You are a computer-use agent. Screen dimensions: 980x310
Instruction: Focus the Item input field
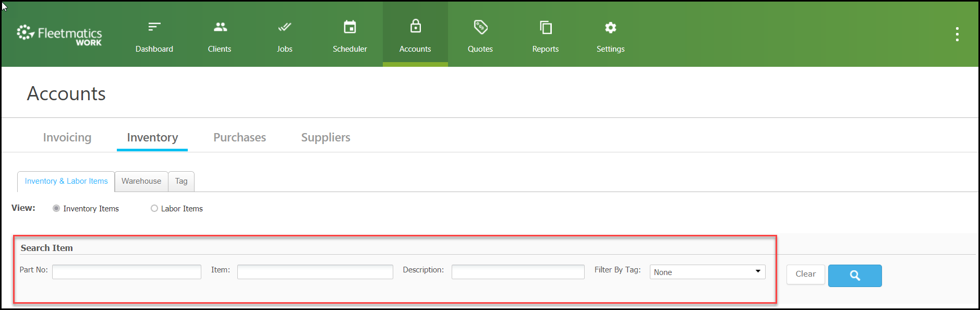coord(315,272)
